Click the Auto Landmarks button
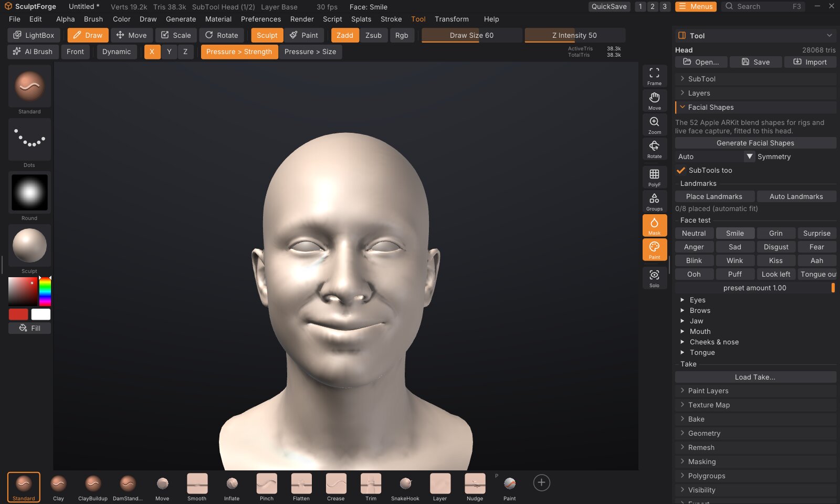This screenshot has height=504, width=840. click(796, 196)
